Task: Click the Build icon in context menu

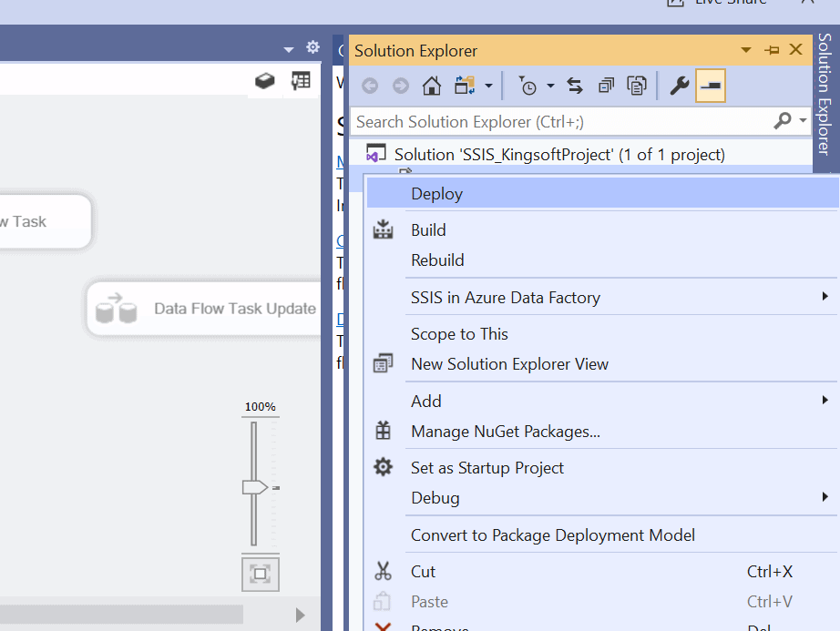Action: coord(383,229)
